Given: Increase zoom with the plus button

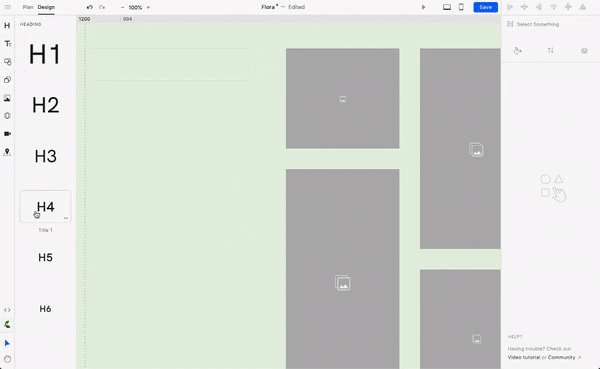Looking at the screenshot, I should [x=148, y=7].
